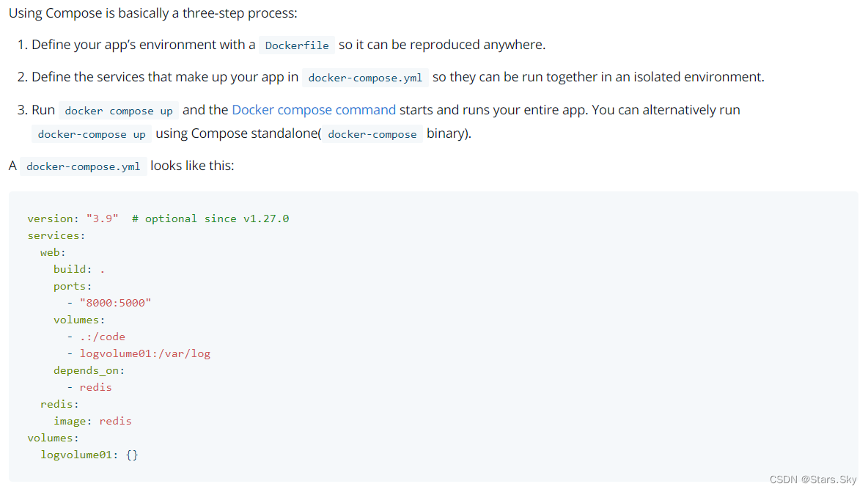Click the image: redis line
This screenshot has height=492, width=868.
(x=92, y=420)
